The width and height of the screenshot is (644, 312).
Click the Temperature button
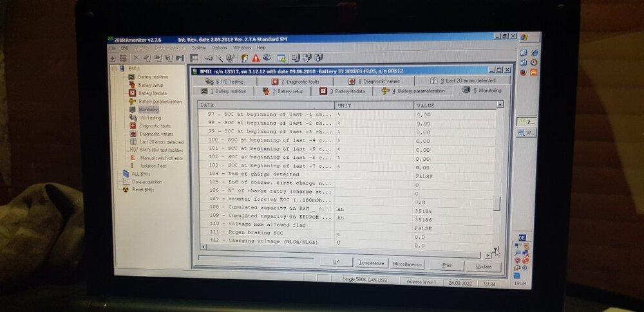click(372, 264)
